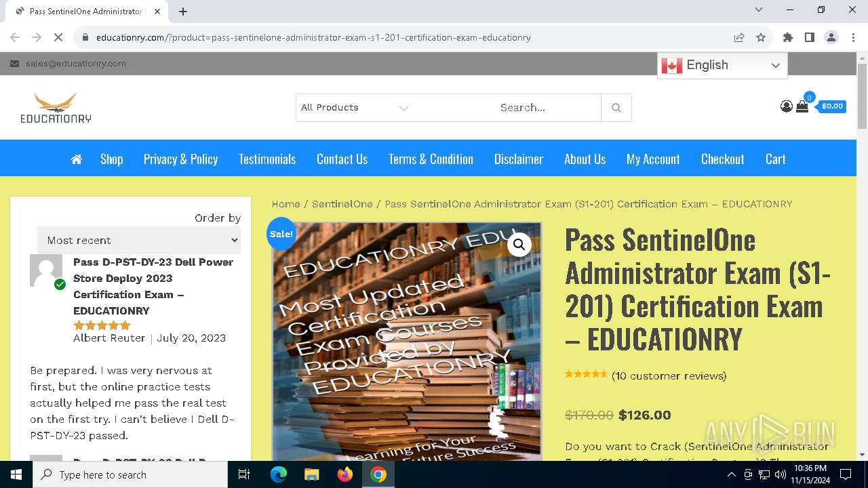Toggle the browser side panel icon
868x488 pixels.
tap(810, 37)
